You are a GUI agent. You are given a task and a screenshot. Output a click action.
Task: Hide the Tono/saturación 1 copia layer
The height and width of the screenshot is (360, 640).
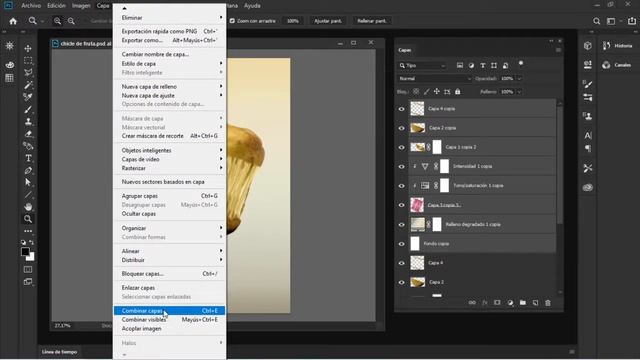click(401, 186)
